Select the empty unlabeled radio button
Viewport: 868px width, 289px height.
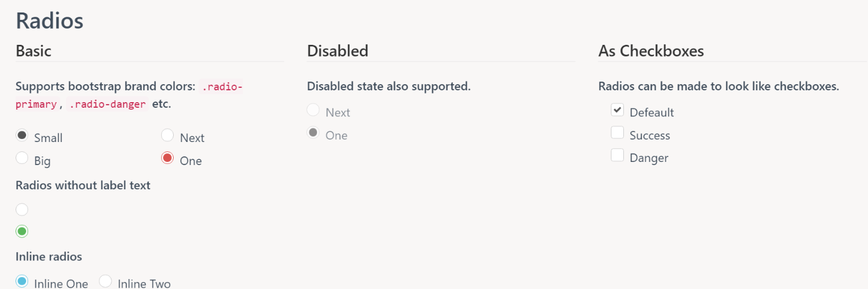coord(22,209)
